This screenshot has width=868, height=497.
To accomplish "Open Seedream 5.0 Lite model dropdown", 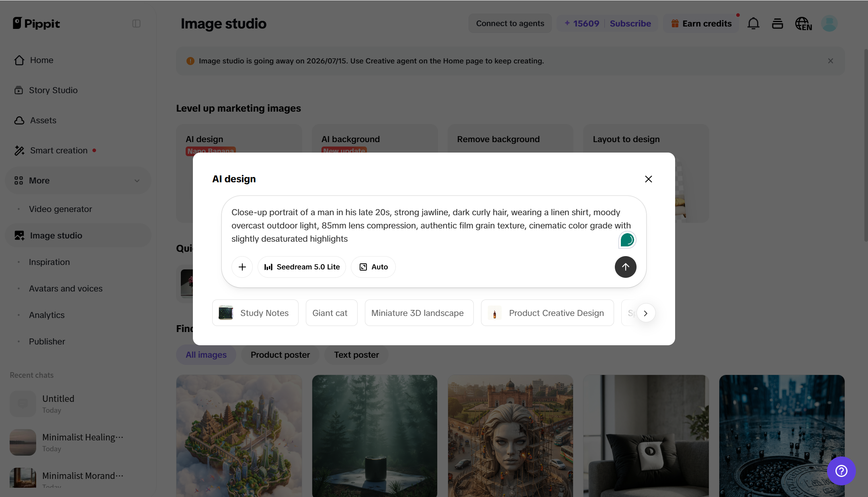I will tap(302, 267).
